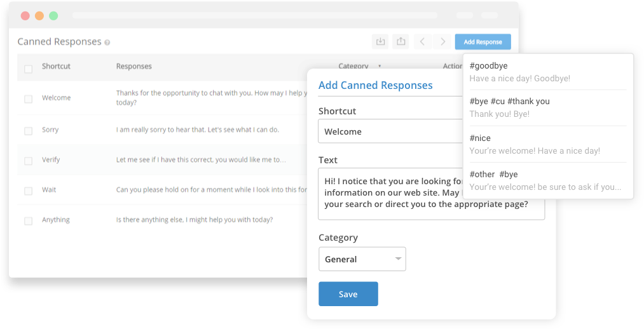Tick the checkbox for Sorry row
Screen dimensions: 644x329
point(28,131)
